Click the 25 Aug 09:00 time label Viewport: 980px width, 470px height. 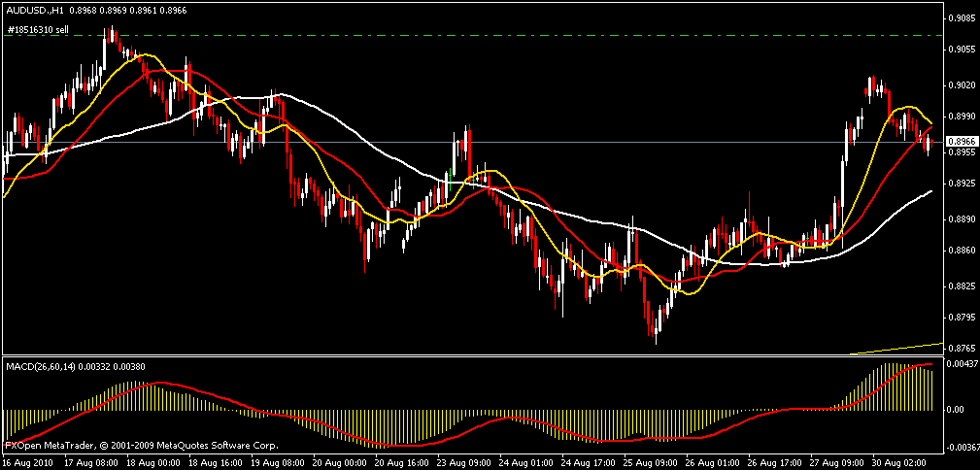[x=649, y=464]
